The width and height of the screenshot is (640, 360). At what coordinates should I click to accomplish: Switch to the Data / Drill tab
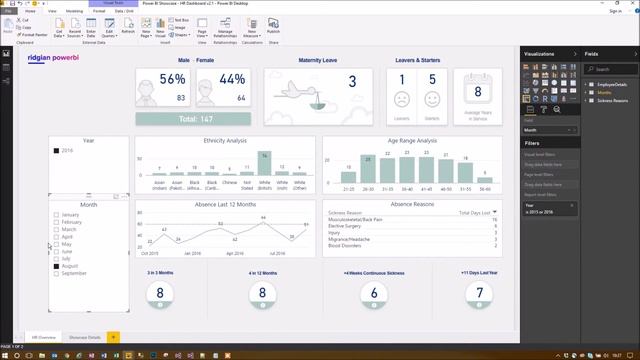[124, 11]
